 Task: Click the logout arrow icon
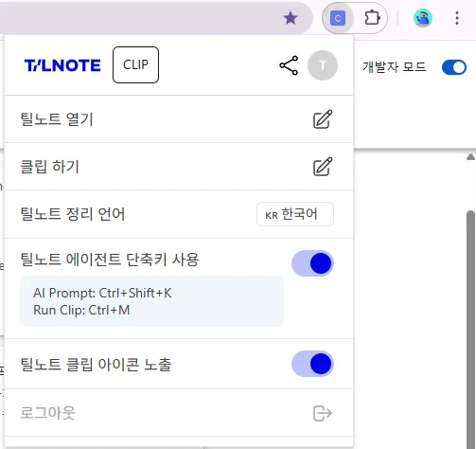(x=323, y=413)
